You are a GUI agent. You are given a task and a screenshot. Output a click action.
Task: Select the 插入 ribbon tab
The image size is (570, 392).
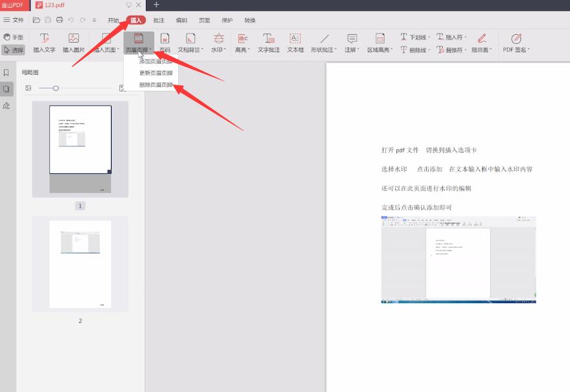tap(136, 21)
